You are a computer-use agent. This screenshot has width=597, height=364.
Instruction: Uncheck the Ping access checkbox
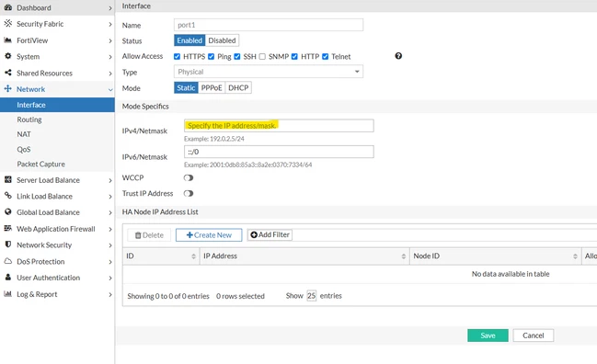click(x=211, y=57)
